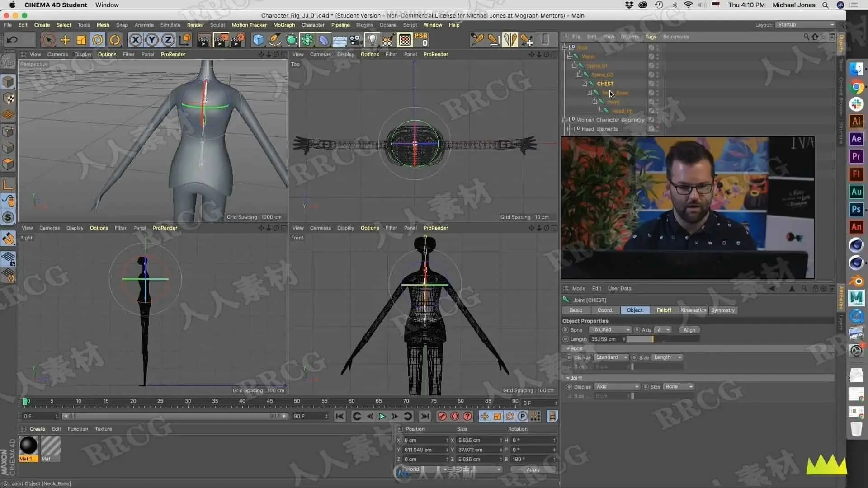
Task: Select the Scale tool
Action: [81, 40]
